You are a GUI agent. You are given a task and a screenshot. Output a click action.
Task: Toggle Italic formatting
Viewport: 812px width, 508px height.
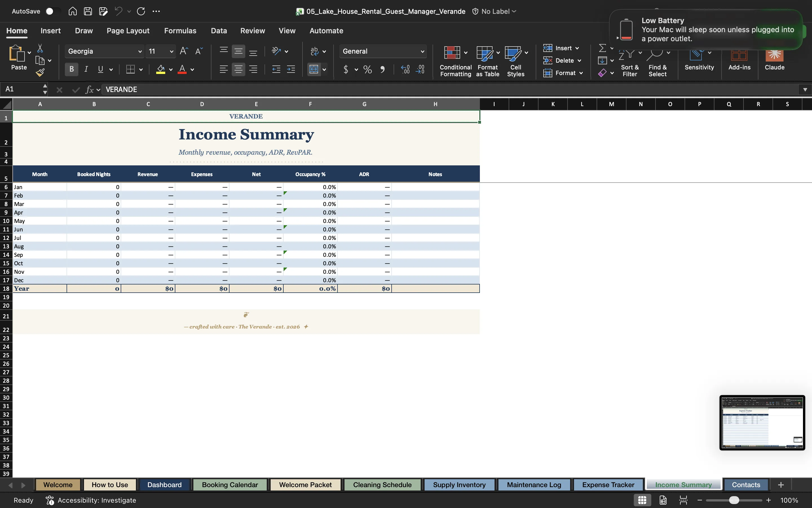tap(86, 69)
